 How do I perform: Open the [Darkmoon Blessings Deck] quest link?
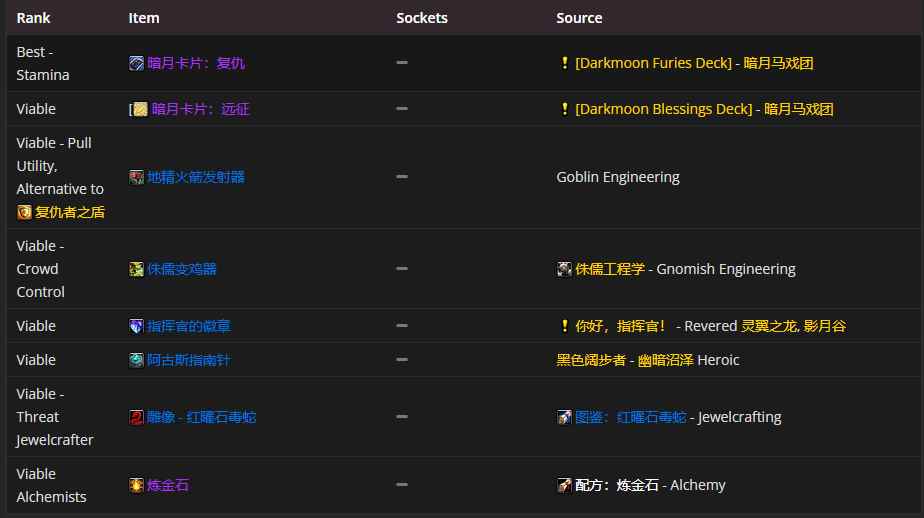click(664, 109)
